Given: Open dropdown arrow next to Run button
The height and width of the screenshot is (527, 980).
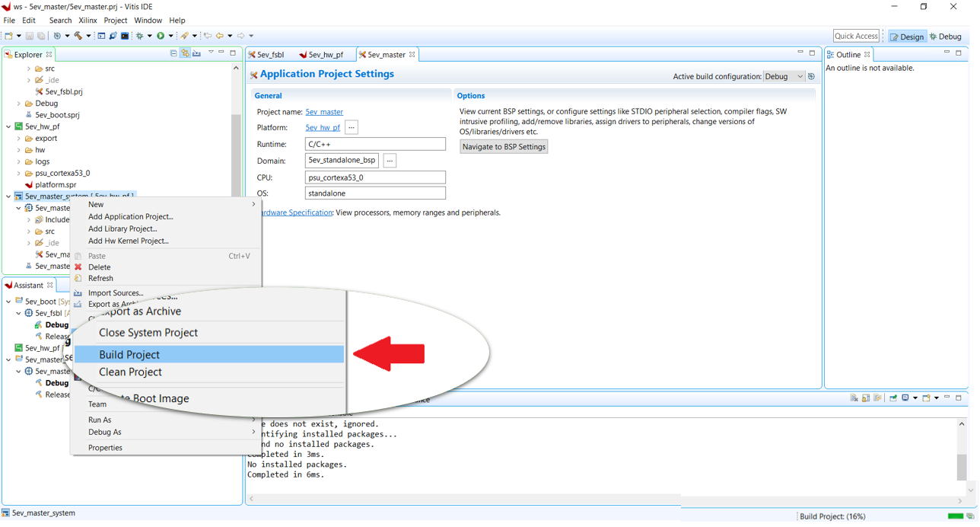Looking at the screenshot, I should 170,36.
